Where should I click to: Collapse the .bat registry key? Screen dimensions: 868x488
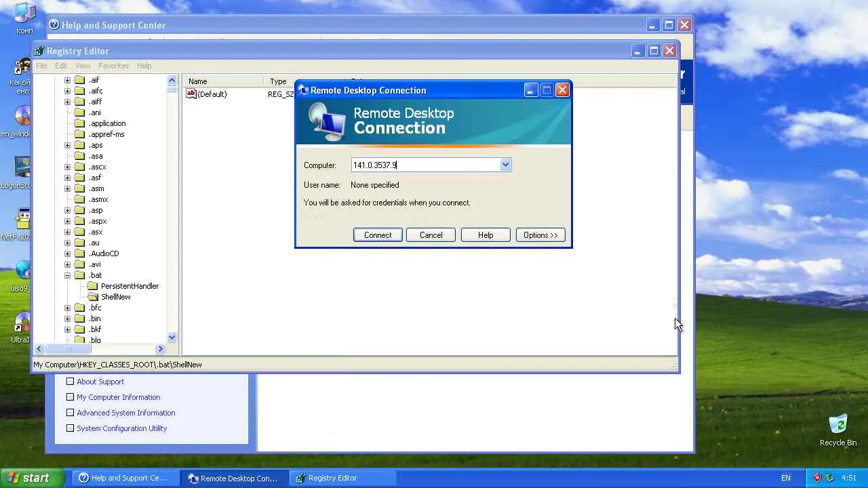pyautogui.click(x=67, y=275)
